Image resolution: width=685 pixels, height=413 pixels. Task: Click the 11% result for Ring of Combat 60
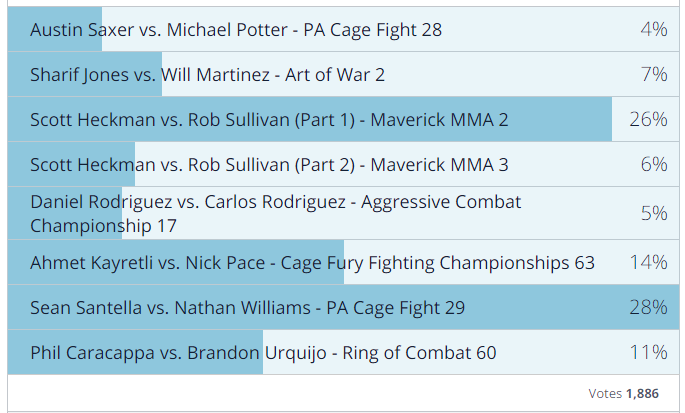point(648,352)
